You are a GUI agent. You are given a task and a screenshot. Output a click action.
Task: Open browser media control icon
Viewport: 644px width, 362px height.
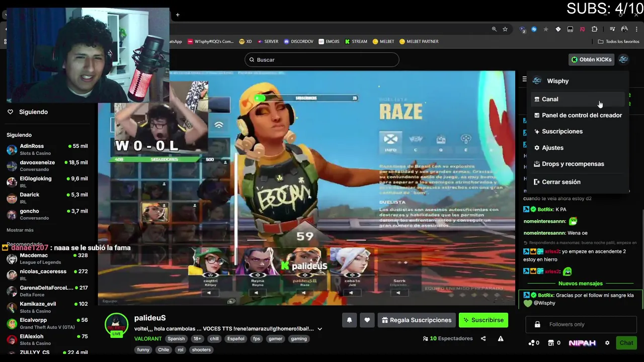(x=612, y=29)
